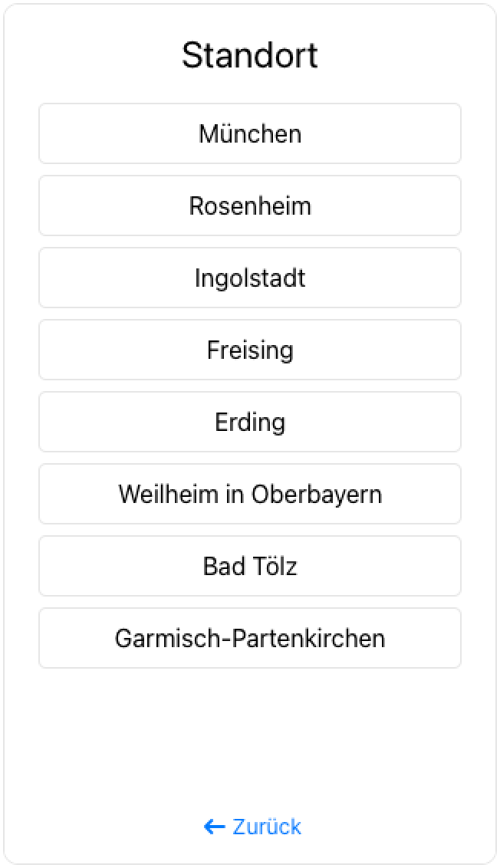Click the Standort heading
500x868 pixels.
pyautogui.click(x=250, y=56)
